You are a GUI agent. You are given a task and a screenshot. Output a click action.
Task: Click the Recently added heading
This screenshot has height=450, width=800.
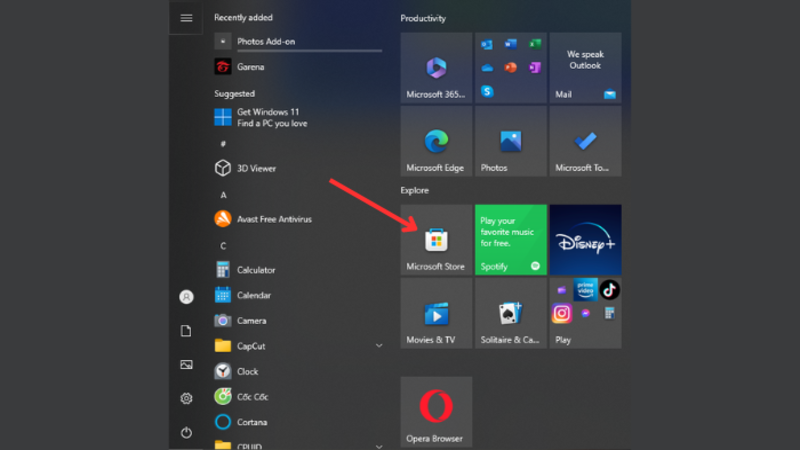tap(243, 17)
